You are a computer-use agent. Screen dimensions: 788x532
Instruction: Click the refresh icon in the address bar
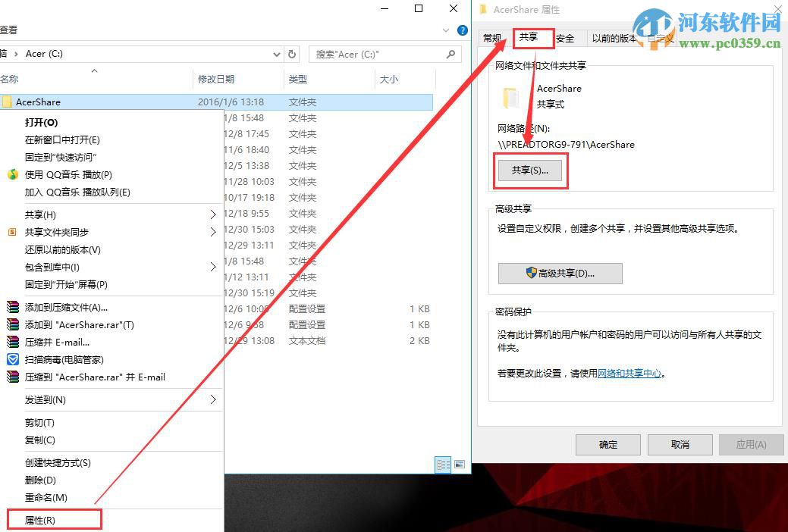(292, 54)
